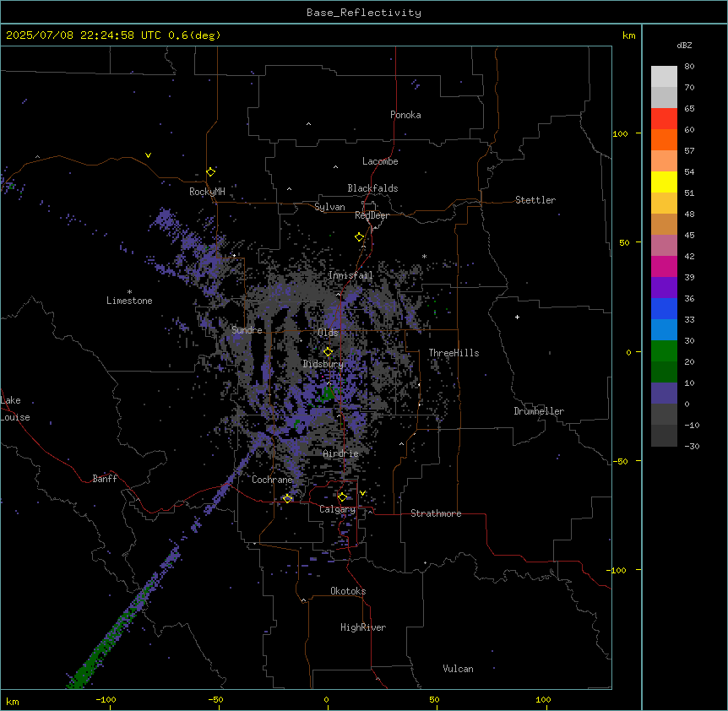Click the Limestone map label
This screenshot has width=728, height=711.
tap(129, 301)
